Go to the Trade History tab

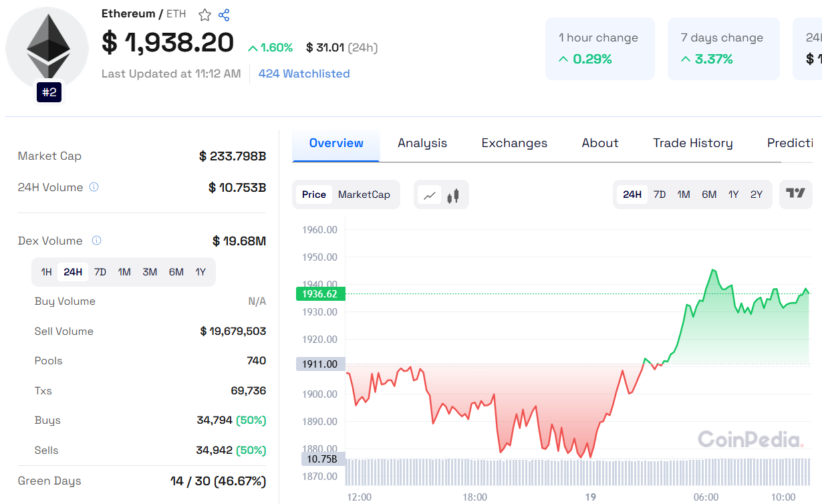click(x=693, y=143)
